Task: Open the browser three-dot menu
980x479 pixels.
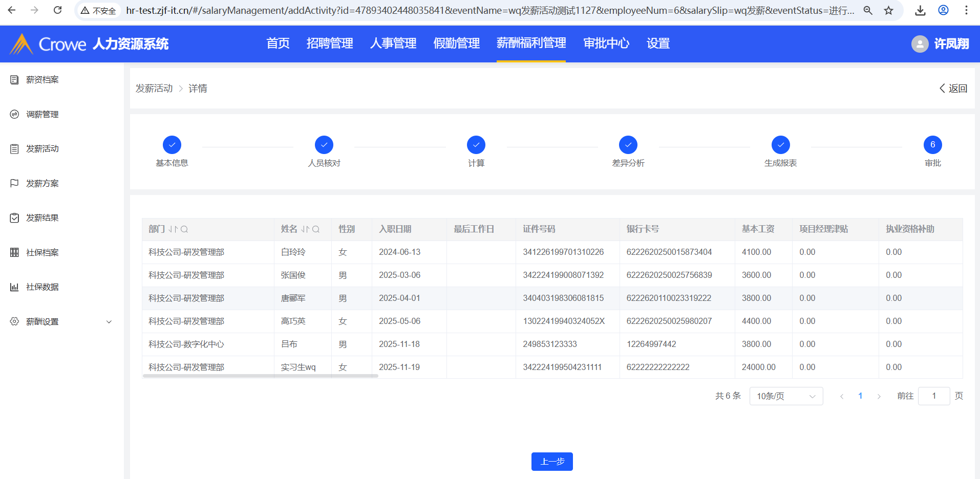Action: 966,10
